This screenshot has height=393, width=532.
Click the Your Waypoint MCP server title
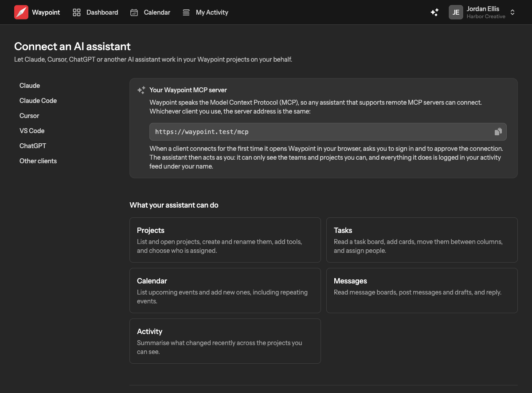tap(188, 90)
